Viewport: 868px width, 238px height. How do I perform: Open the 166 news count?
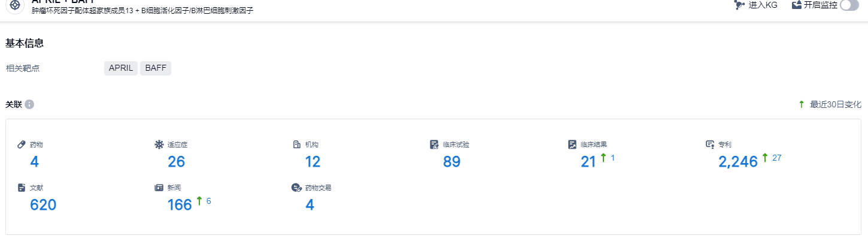(180, 205)
